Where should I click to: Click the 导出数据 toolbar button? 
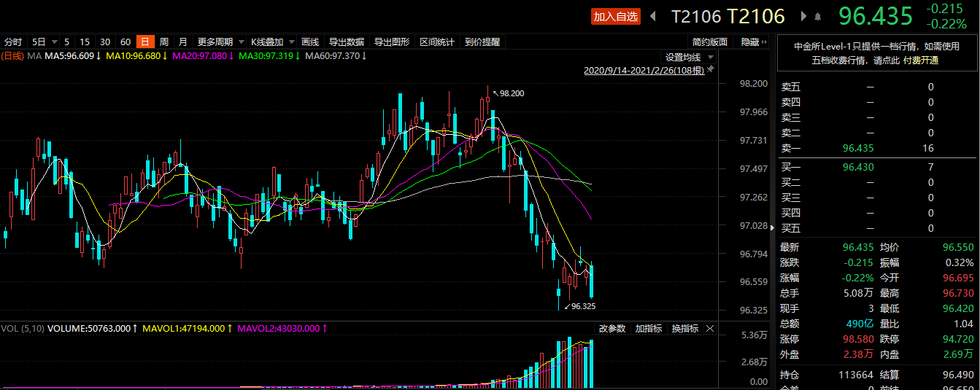tap(346, 42)
